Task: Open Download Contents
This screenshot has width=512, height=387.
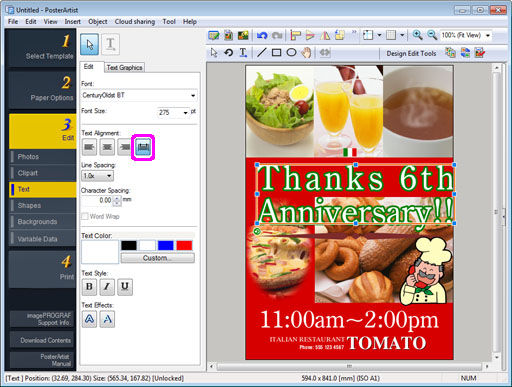Action: (42, 340)
